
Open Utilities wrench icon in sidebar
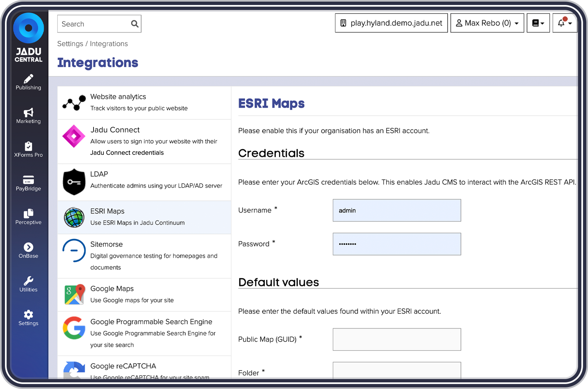point(29,280)
